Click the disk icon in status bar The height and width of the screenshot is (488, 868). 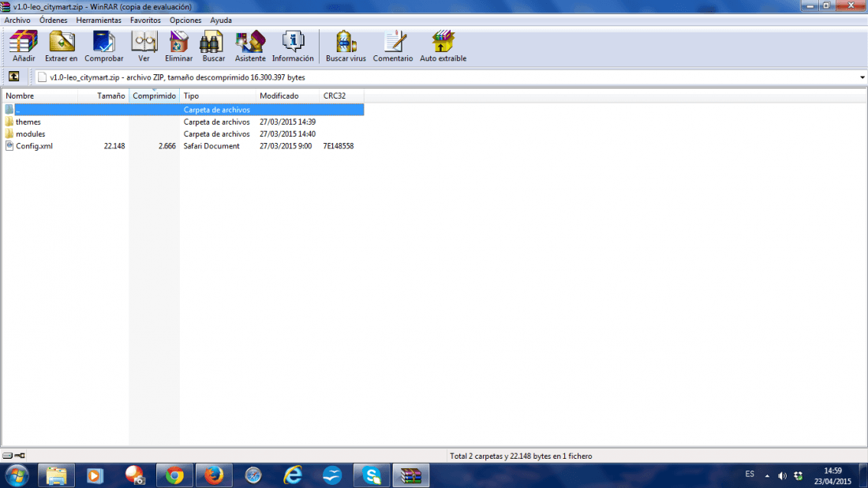(7, 456)
